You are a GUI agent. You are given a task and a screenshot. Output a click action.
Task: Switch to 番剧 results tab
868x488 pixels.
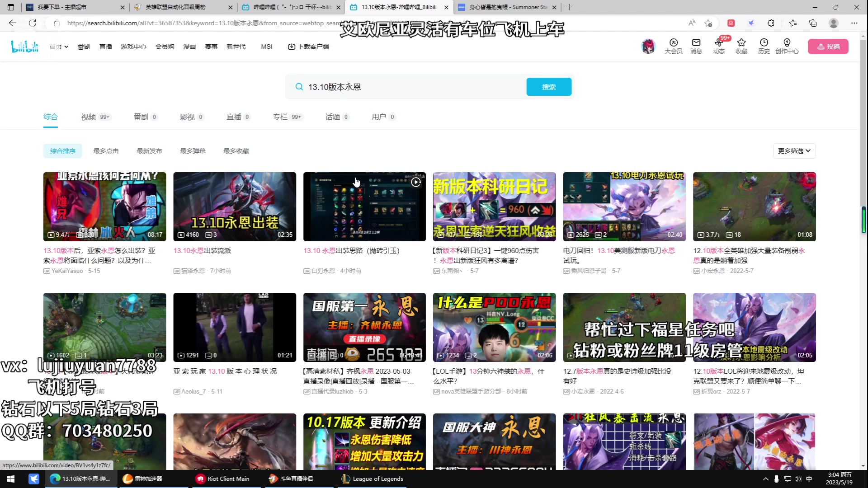(x=146, y=117)
